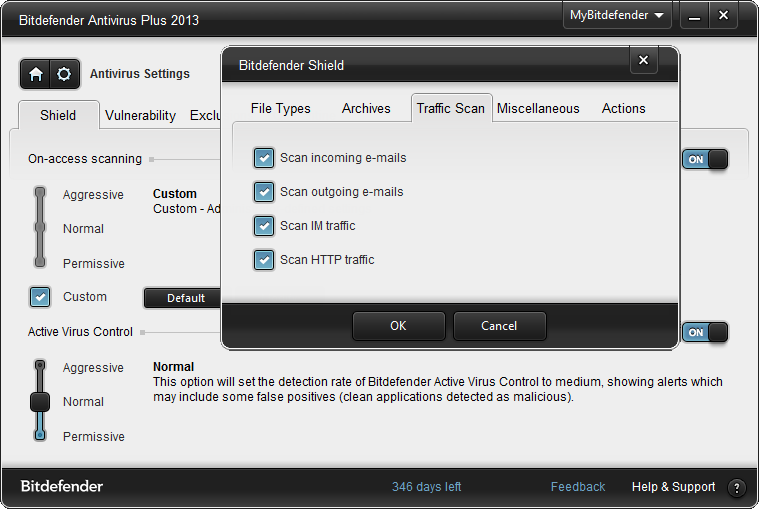Uncheck Scan outgoing e-mails
Image resolution: width=759 pixels, height=509 pixels.
(264, 192)
